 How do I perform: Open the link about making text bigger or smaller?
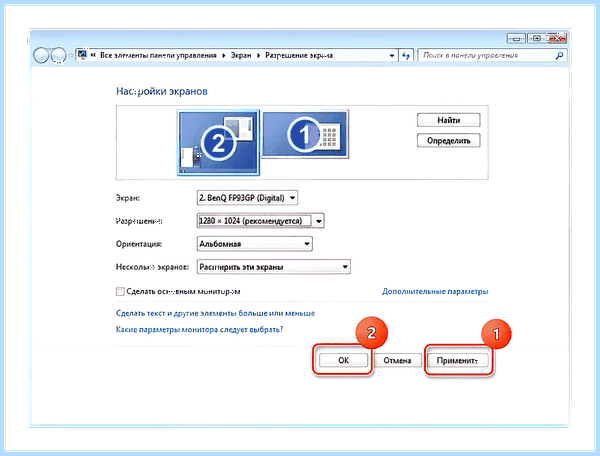pos(215,313)
